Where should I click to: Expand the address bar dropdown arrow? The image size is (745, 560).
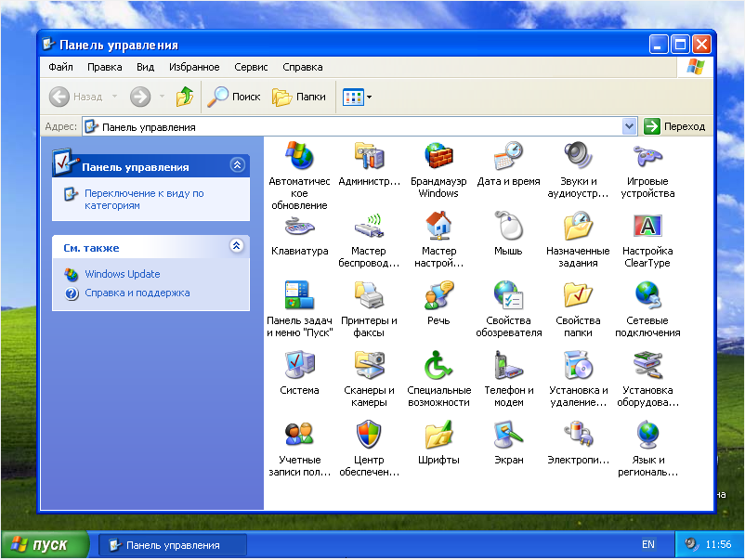pos(629,126)
